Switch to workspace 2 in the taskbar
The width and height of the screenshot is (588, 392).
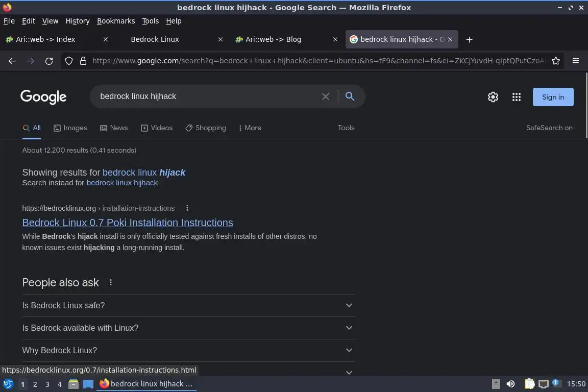(x=35, y=384)
